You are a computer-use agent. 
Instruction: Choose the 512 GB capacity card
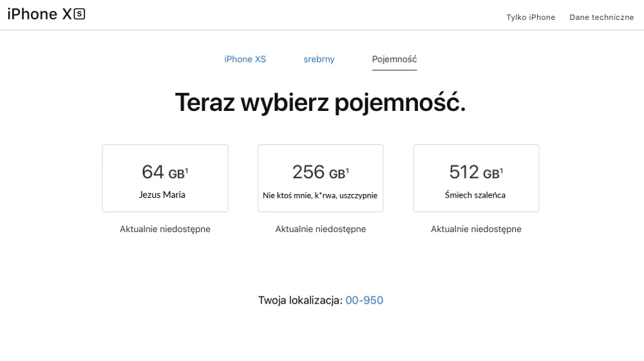pos(476,178)
